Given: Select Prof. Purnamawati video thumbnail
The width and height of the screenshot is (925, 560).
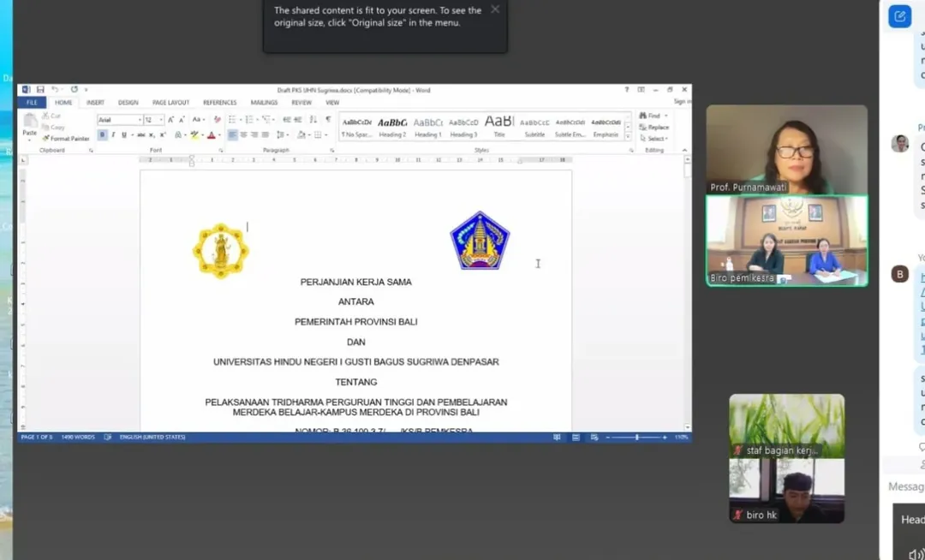Looking at the screenshot, I should coord(786,150).
